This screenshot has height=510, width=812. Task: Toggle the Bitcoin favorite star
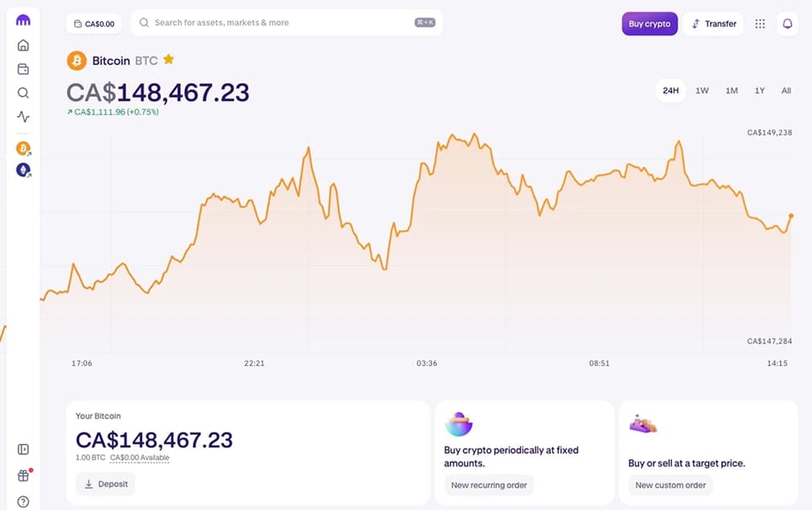(x=168, y=60)
